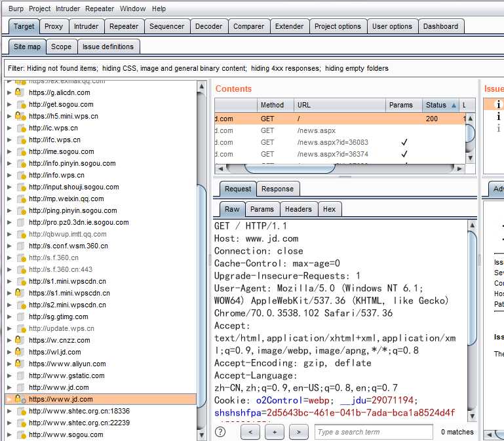Expand the http://s1.mini.wpscdn.cn node
Viewport: 504px width, 441px height.
pos(9,281)
